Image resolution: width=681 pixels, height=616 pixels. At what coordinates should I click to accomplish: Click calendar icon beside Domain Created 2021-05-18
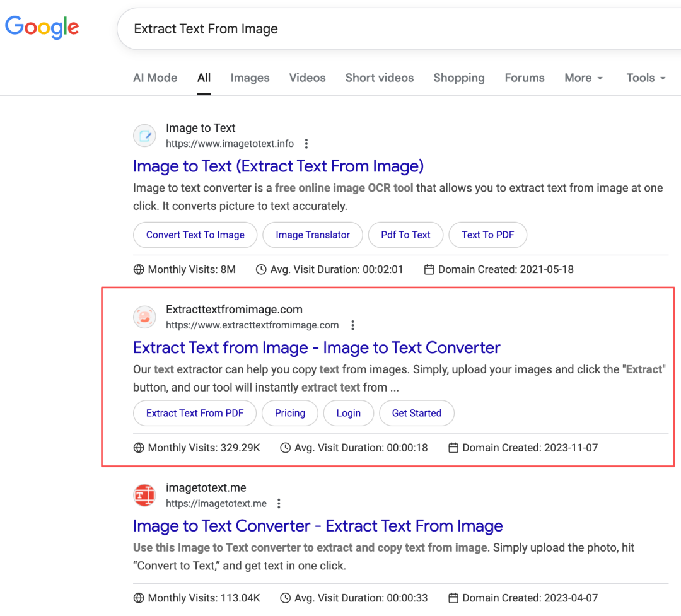point(429,269)
